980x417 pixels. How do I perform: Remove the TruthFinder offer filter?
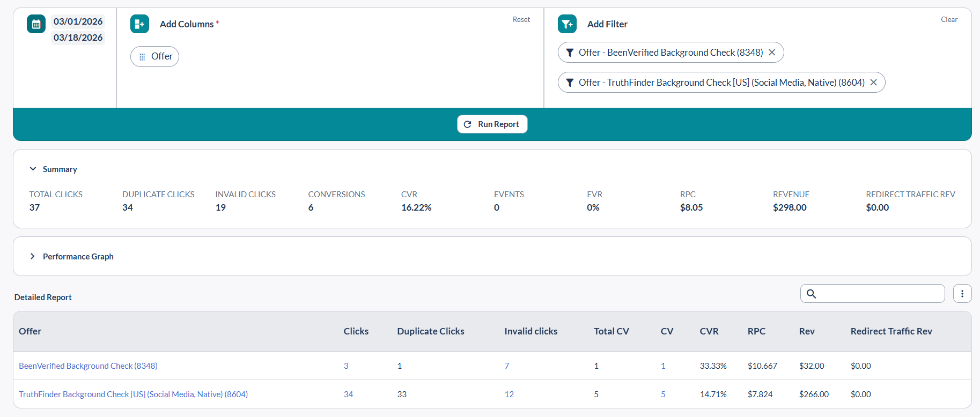pos(873,83)
